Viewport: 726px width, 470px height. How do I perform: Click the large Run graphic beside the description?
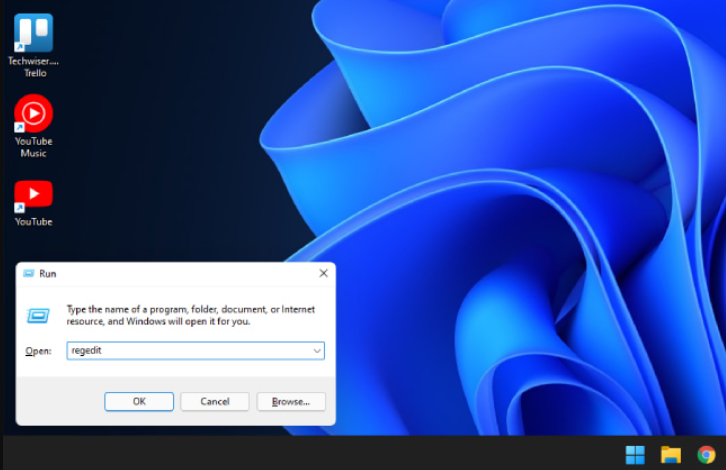tap(38, 316)
